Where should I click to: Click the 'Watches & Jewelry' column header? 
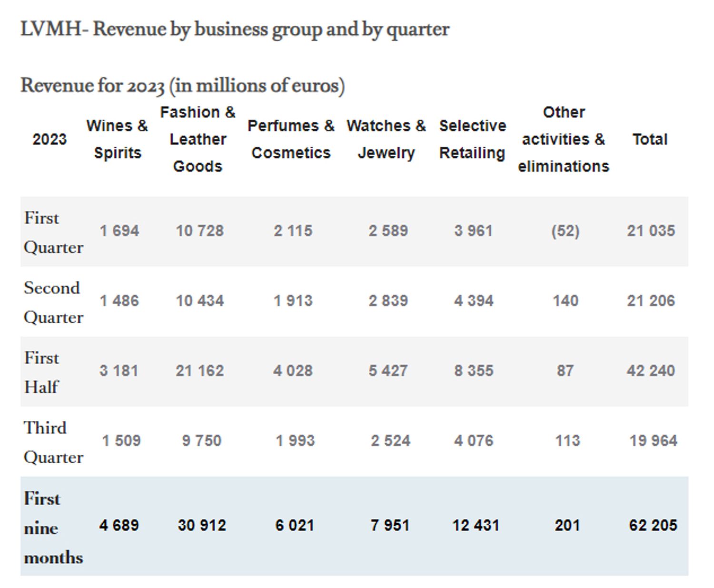coord(386,139)
